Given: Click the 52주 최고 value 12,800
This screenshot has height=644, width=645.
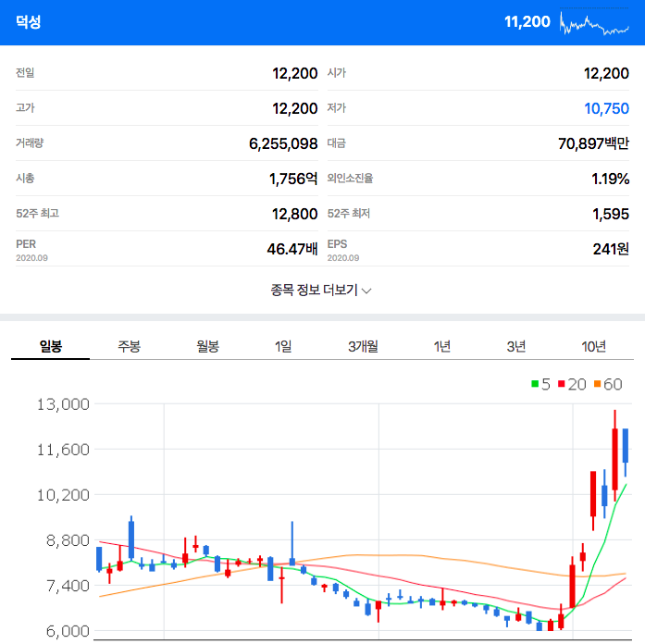Looking at the screenshot, I should tap(294, 214).
